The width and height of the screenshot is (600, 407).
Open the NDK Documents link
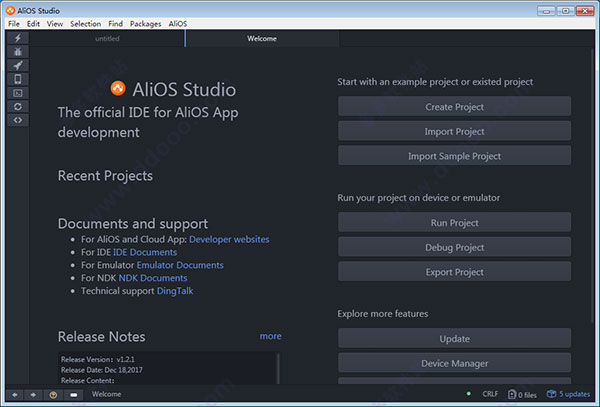point(153,278)
